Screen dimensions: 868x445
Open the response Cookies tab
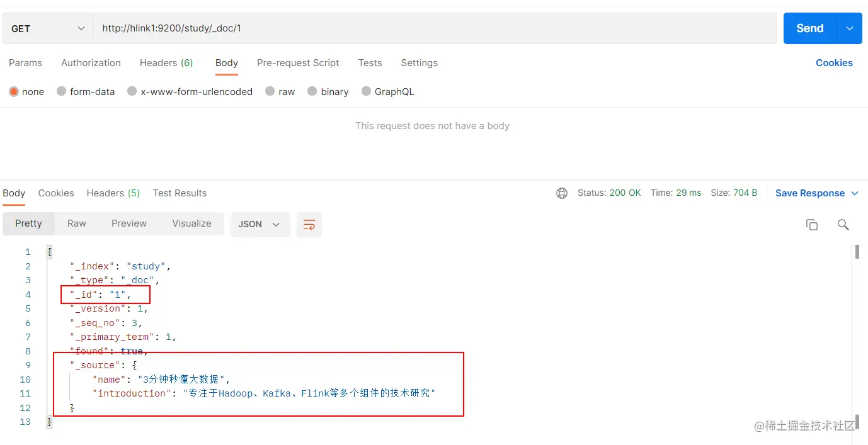[x=56, y=193]
